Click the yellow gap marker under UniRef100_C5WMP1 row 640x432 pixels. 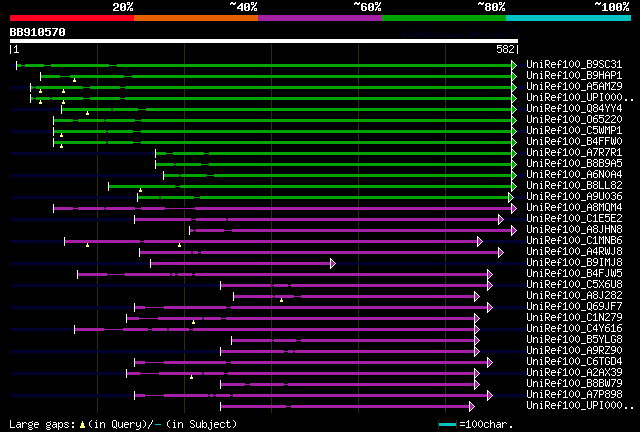click(x=61, y=135)
